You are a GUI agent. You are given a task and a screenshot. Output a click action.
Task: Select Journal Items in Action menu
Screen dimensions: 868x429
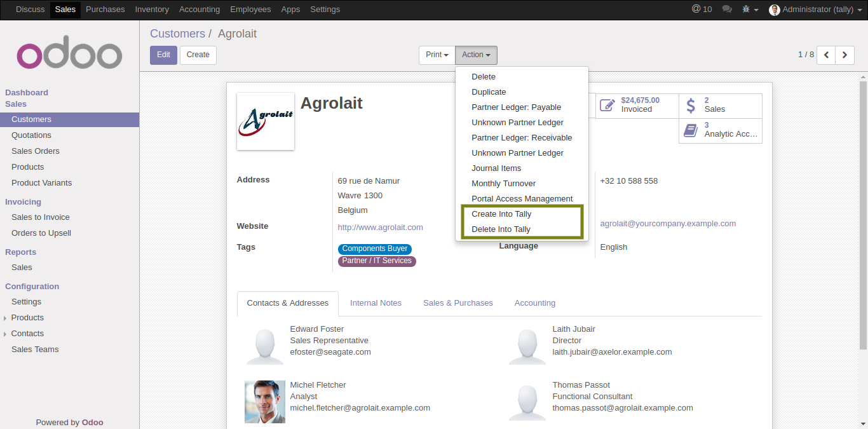(522, 168)
